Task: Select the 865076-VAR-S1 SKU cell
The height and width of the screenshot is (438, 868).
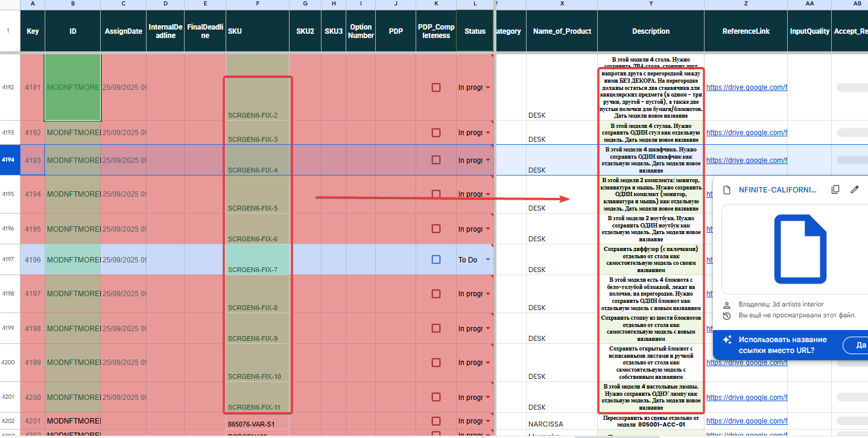Action: (258, 421)
